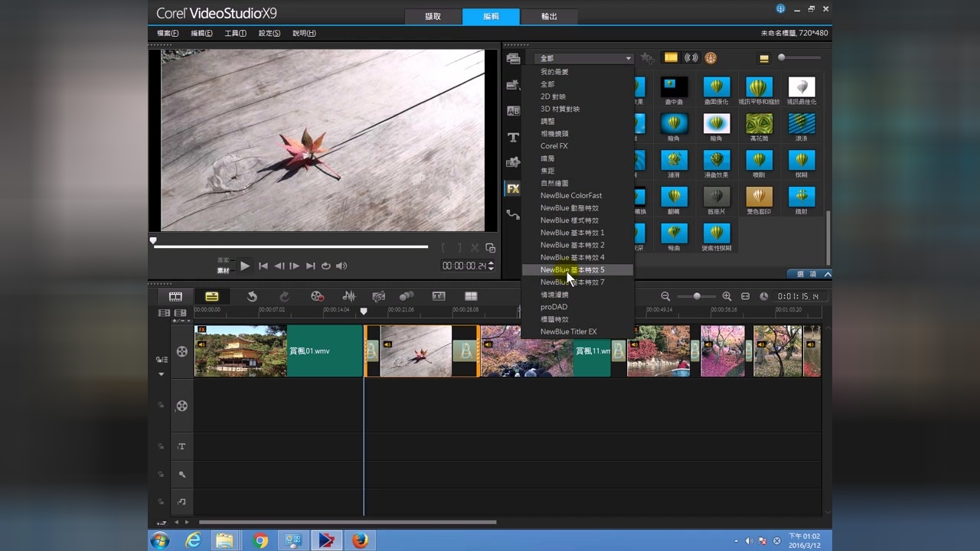Click the preview scrubber jog bar
Viewport: 980px width, 551px height.
(x=291, y=246)
